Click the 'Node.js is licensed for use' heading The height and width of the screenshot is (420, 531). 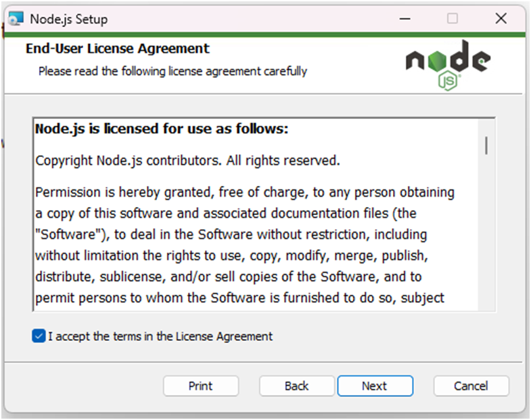pyautogui.click(x=162, y=129)
